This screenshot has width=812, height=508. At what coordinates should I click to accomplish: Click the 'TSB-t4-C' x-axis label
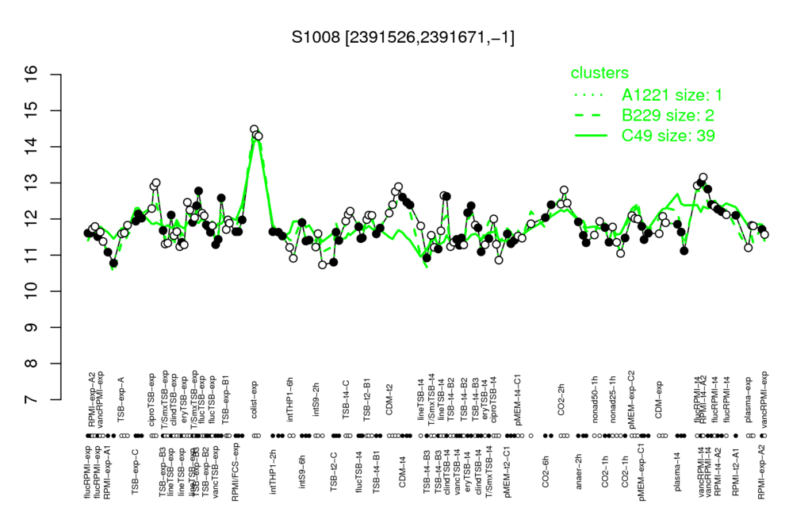click(x=346, y=400)
